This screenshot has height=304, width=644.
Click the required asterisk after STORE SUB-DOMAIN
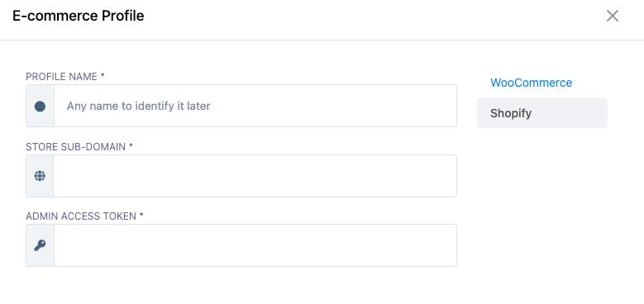(131, 146)
